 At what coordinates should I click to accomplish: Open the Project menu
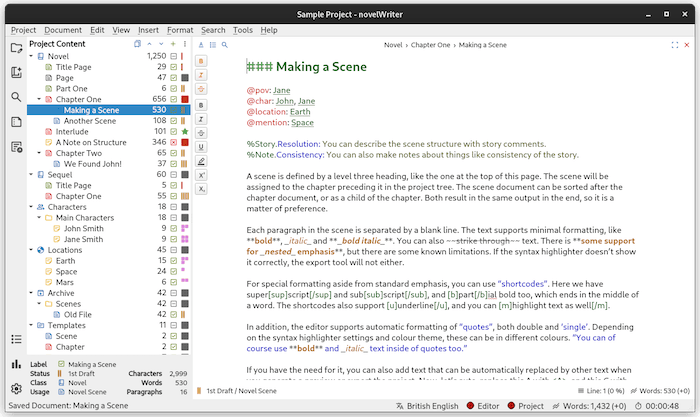pyautogui.click(x=23, y=30)
